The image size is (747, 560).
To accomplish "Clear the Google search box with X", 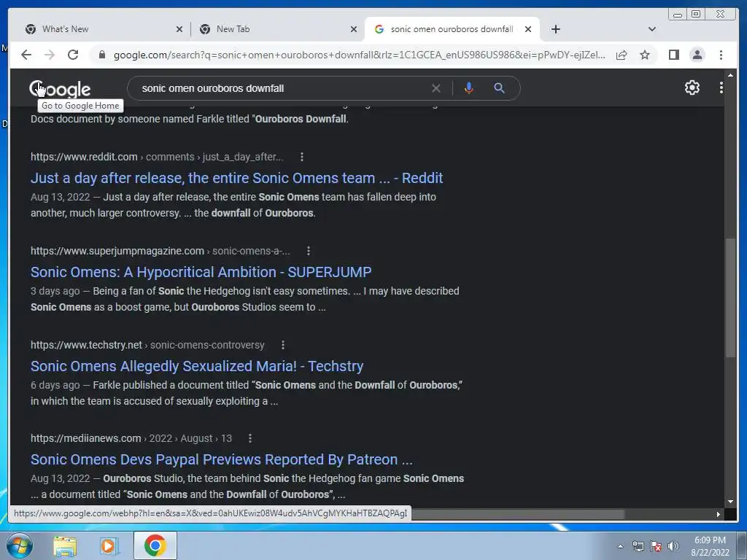I will tap(436, 88).
